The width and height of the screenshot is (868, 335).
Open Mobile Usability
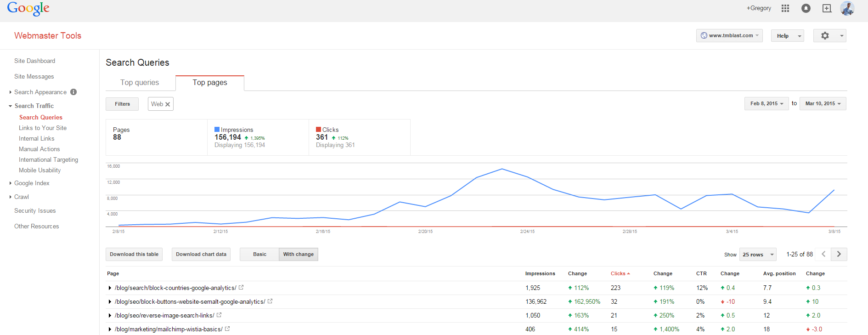point(40,170)
